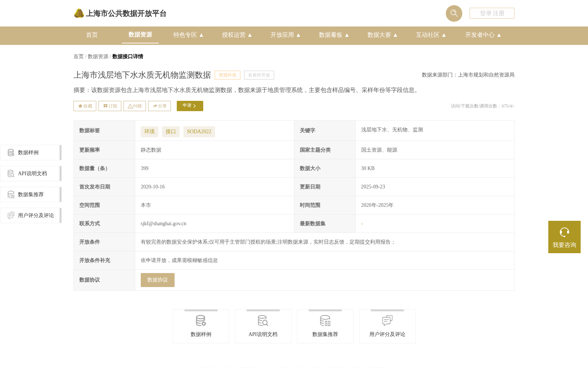The image size is (588, 368).
Task: Open the 数据协议 button
Action: point(158,280)
